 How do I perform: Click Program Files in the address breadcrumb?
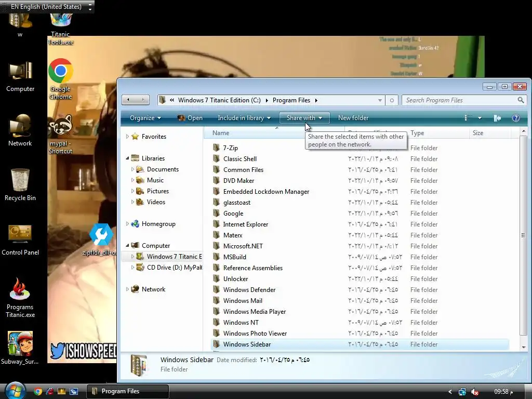pos(291,100)
